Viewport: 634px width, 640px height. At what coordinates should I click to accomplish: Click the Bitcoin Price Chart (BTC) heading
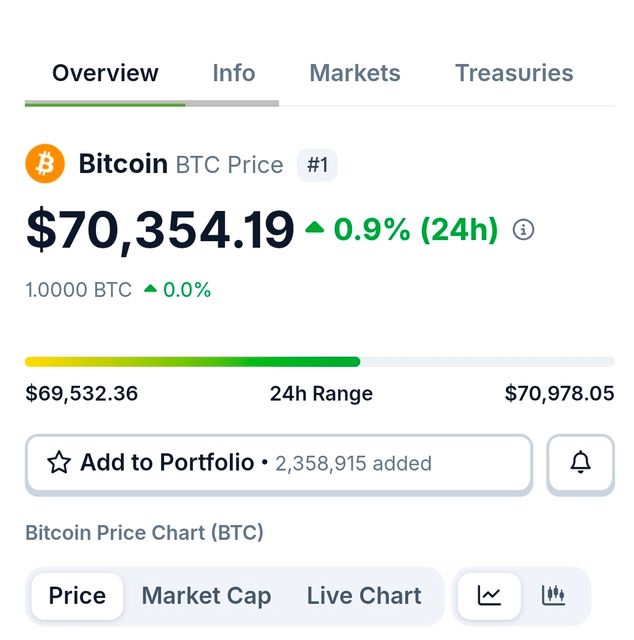(144, 532)
